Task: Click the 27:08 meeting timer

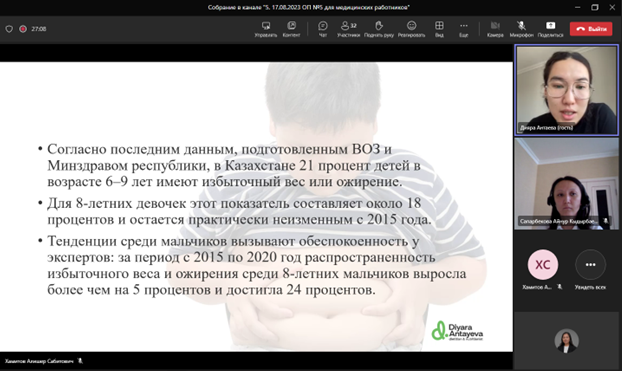Action: 39,29
